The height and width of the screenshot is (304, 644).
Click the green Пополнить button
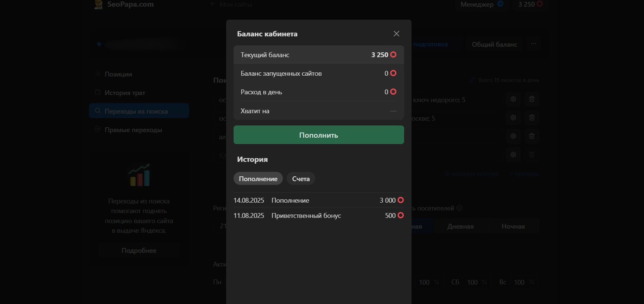click(x=318, y=135)
